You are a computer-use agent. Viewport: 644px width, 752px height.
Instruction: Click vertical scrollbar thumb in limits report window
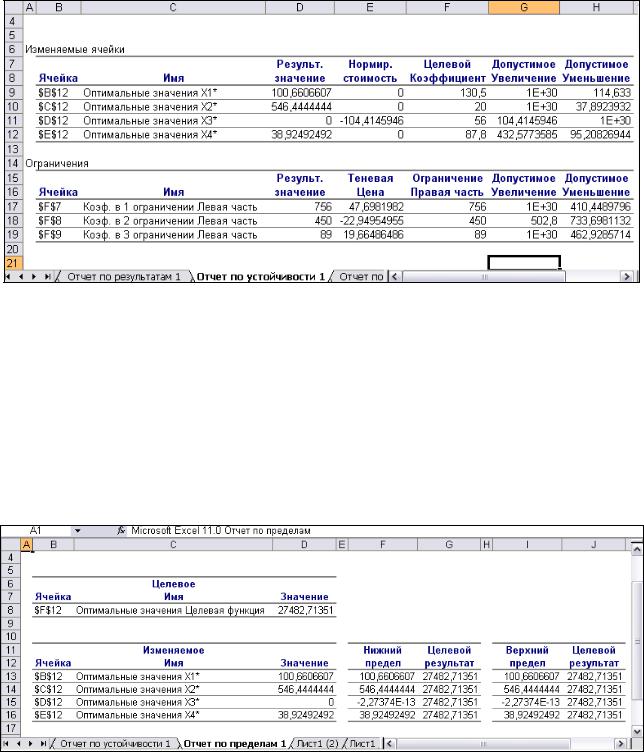[x=637, y=642]
